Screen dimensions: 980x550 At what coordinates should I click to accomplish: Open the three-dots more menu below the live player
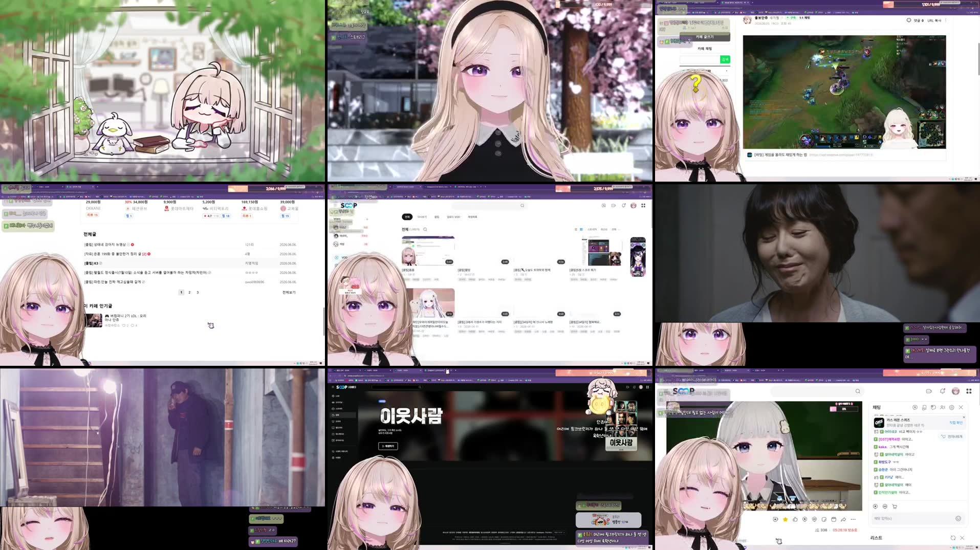853,519
